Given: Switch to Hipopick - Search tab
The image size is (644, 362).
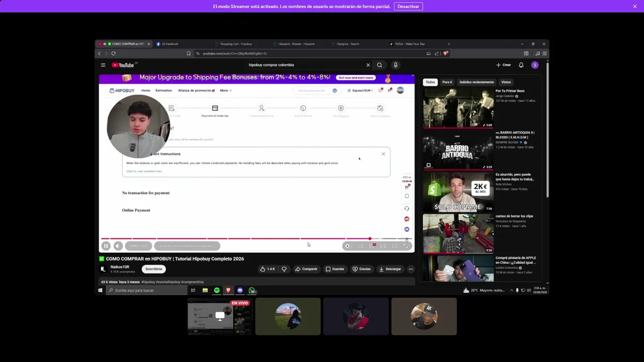Looking at the screenshot, I should click(x=358, y=44).
